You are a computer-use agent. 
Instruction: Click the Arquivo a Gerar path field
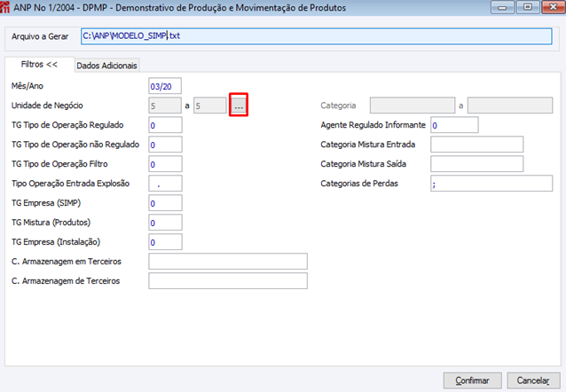click(x=316, y=36)
